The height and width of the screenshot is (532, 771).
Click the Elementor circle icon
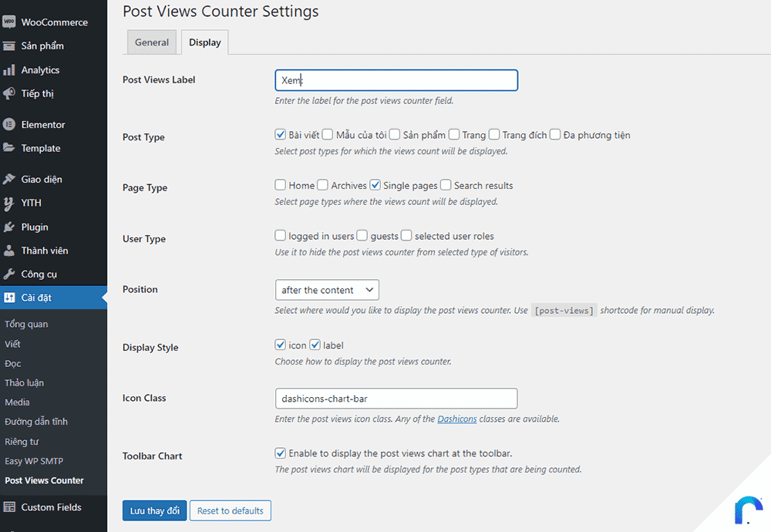(x=8, y=124)
